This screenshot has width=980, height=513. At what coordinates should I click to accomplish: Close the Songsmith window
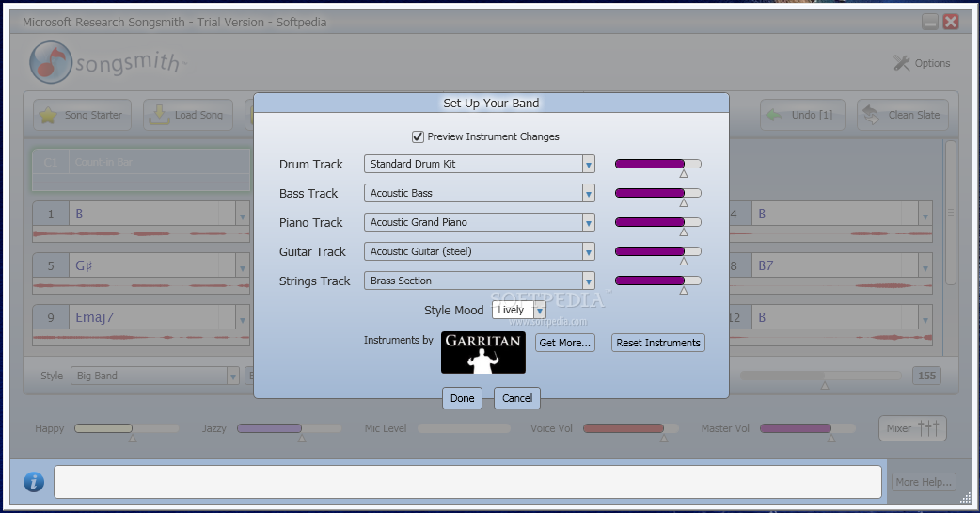tap(951, 22)
